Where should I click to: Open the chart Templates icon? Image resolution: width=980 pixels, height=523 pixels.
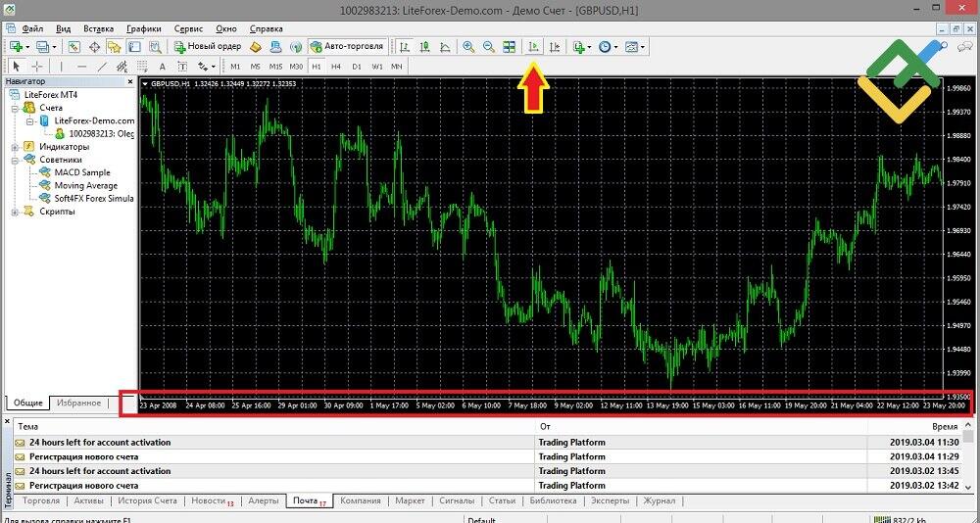coord(632,47)
